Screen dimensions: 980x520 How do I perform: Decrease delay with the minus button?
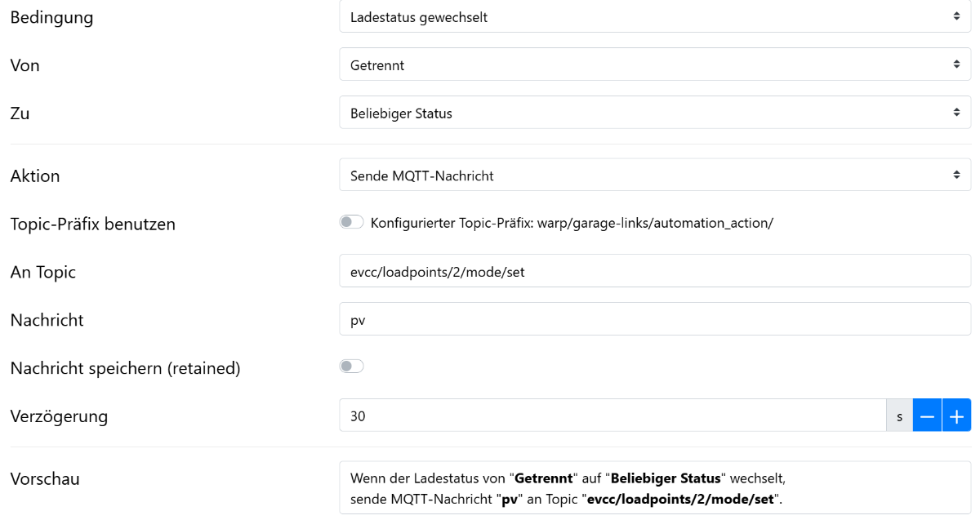tap(927, 416)
